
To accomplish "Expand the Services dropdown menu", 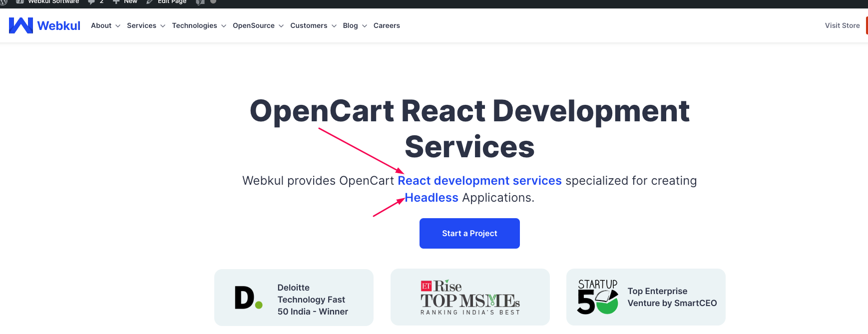I will [x=146, y=25].
